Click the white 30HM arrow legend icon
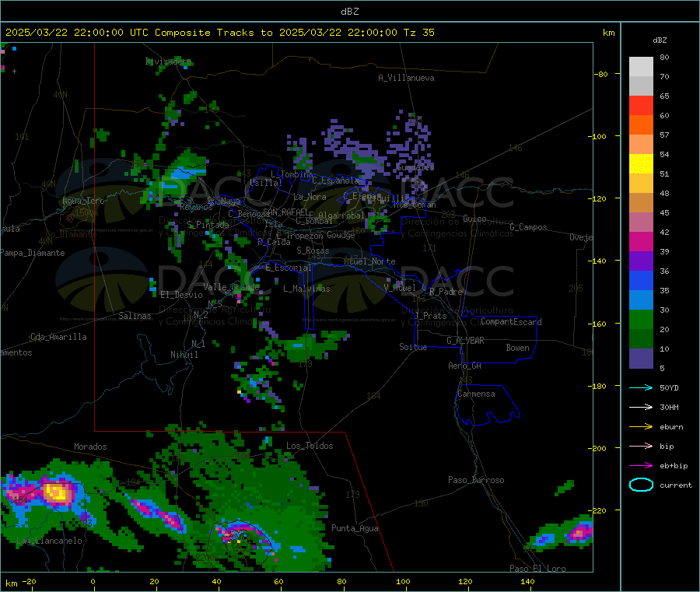The height and width of the screenshot is (592, 700). click(x=641, y=407)
